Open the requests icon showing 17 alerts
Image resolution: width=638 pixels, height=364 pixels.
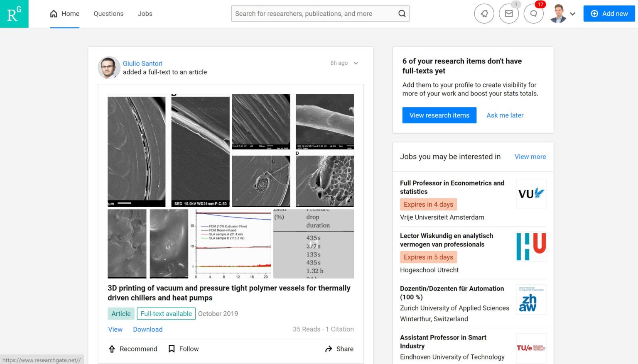pyautogui.click(x=534, y=14)
